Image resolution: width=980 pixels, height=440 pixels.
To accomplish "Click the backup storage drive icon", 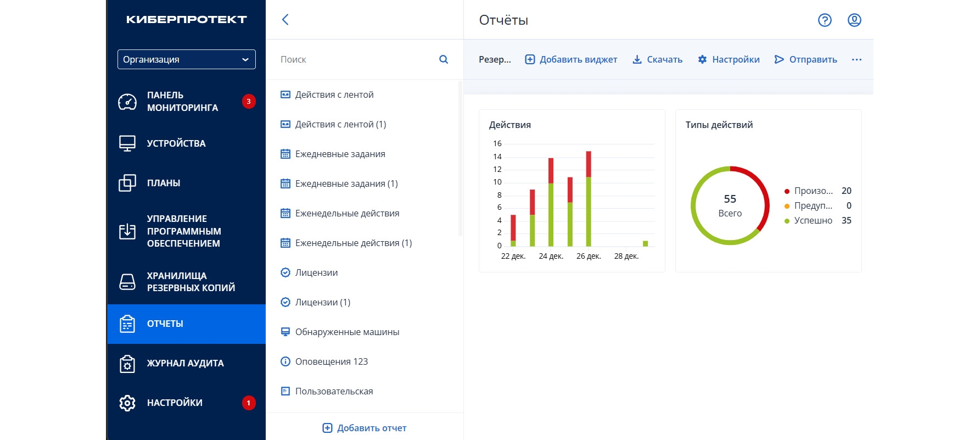I will [127, 282].
